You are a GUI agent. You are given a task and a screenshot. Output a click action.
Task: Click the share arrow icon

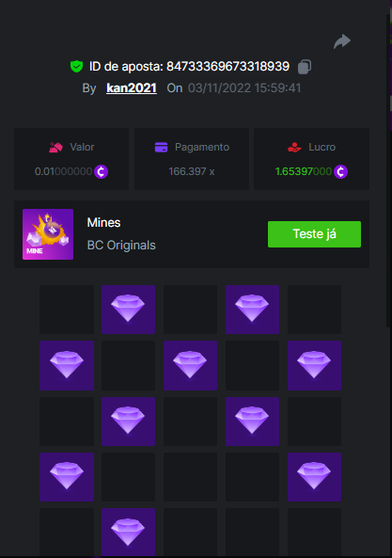(x=342, y=41)
